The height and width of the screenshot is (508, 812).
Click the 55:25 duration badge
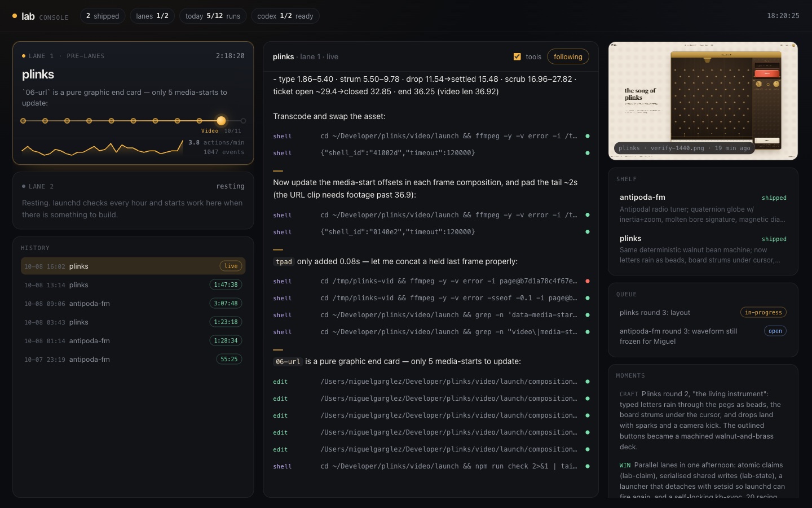tap(229, 359)
